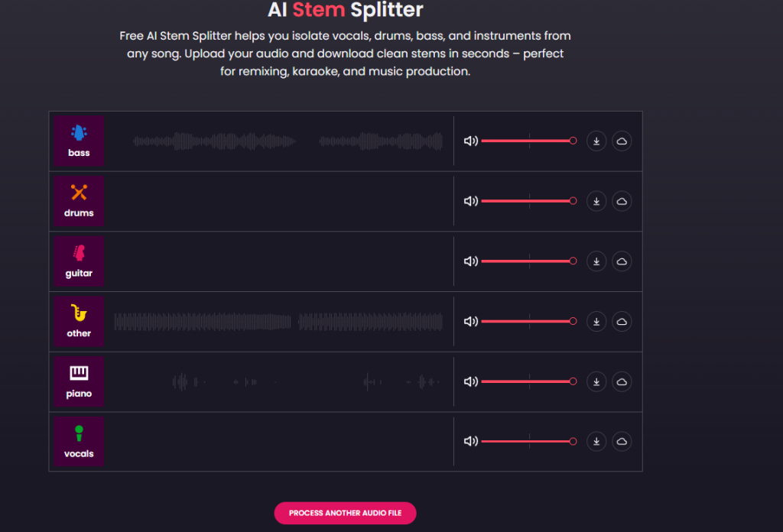Download the vocals stem

596,441
